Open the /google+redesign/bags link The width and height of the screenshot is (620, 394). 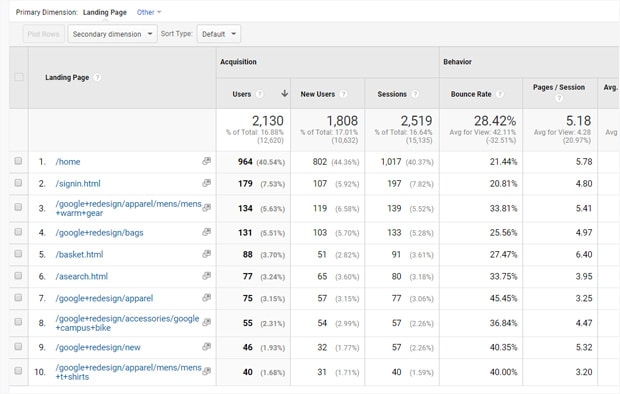99,233
